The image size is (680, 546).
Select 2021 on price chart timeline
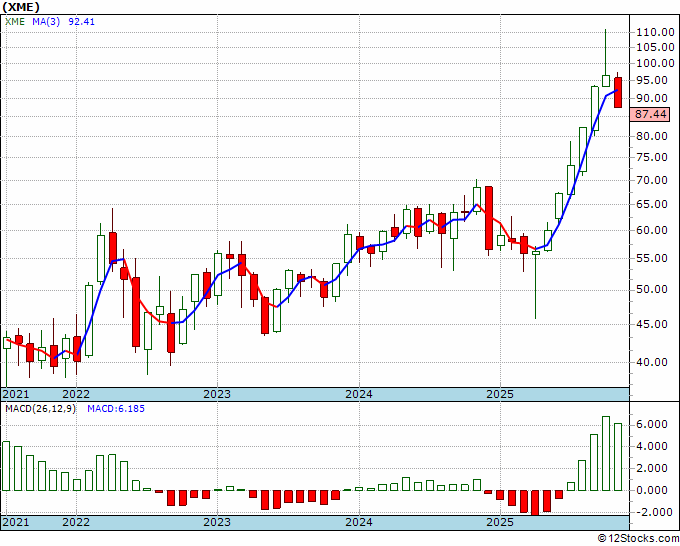(x=16, y=394)
